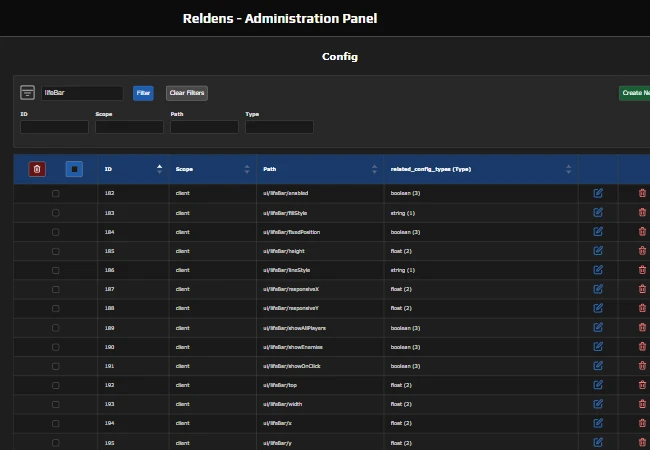Image resolution: width=650 pixels, height=450 pixels.
Task: Tick checkbox for row 188
Action: [56, 308]
